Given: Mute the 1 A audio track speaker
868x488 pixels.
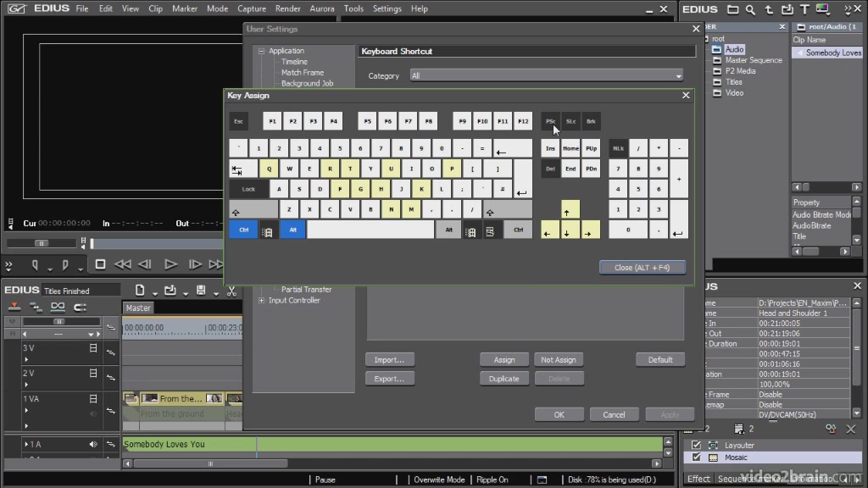Looking at the screenshot, I should (x=93, y=444).
